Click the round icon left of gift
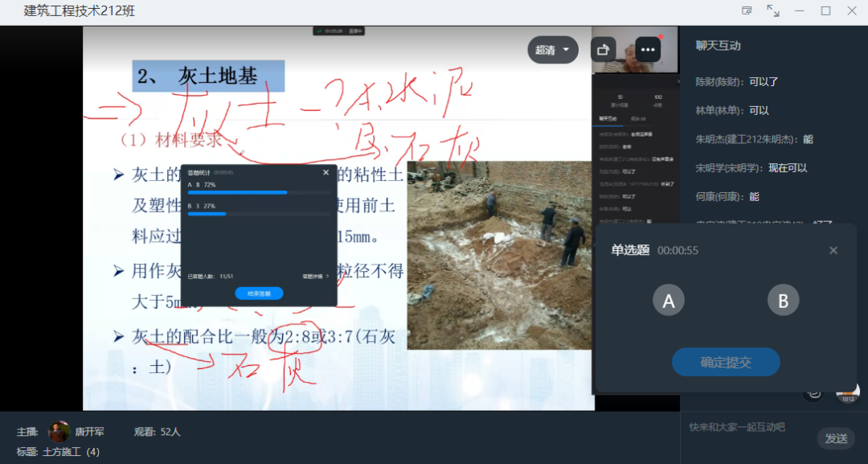Screen dimensions: 868x464 [x=814, y=392]
